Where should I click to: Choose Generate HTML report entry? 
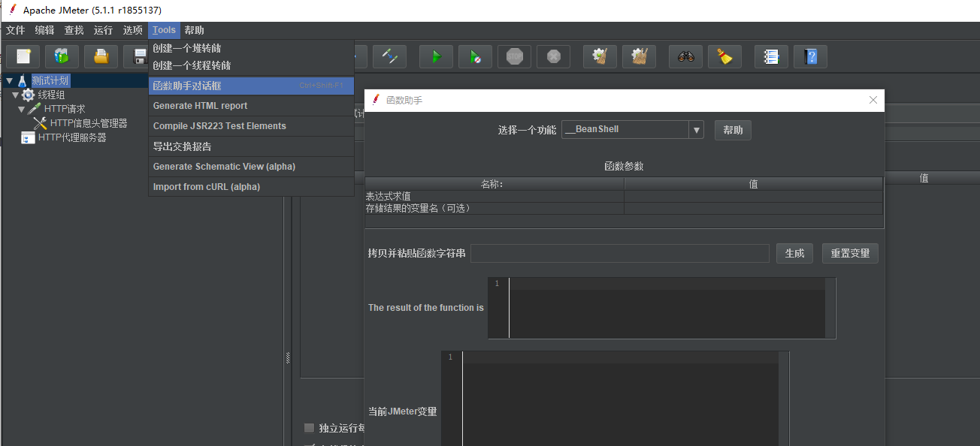point(251,106)
